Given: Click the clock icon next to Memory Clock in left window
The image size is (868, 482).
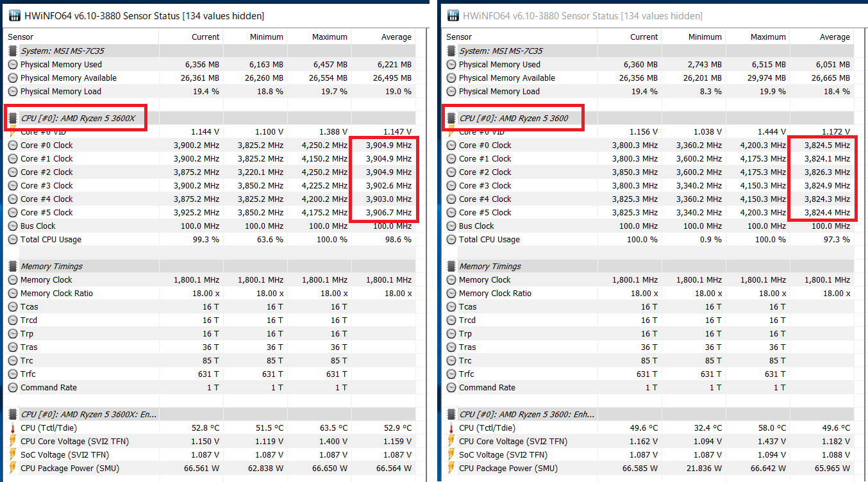Looking at the screenshot, I should click(x=13, y=279).
